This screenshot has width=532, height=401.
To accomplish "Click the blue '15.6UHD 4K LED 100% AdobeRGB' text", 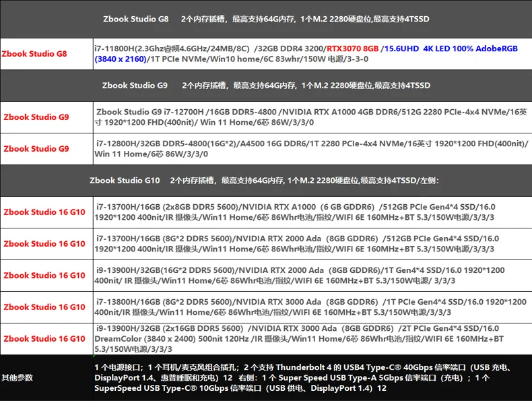I will click(451, 49).
